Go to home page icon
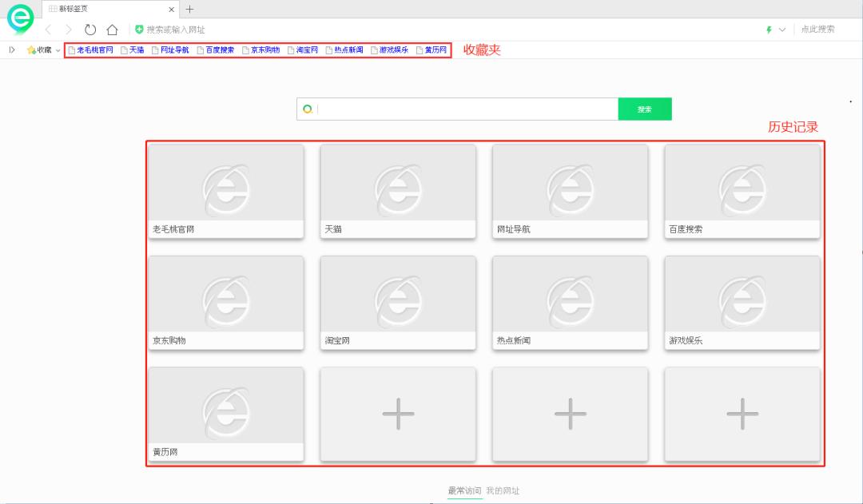This screenshot has width=863, height=504. [113, 30]
